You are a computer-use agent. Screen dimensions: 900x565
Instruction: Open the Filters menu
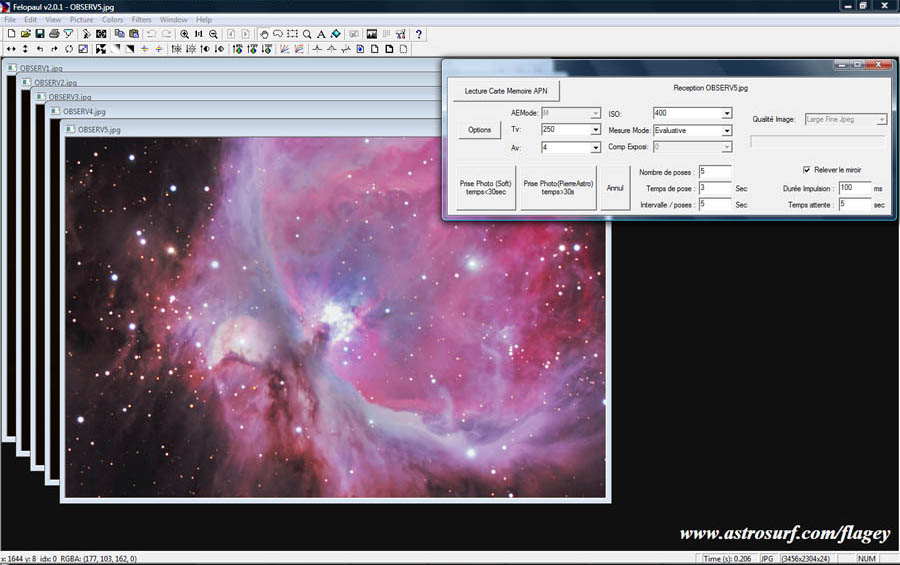pyautogui.click(x=141, y=20)
